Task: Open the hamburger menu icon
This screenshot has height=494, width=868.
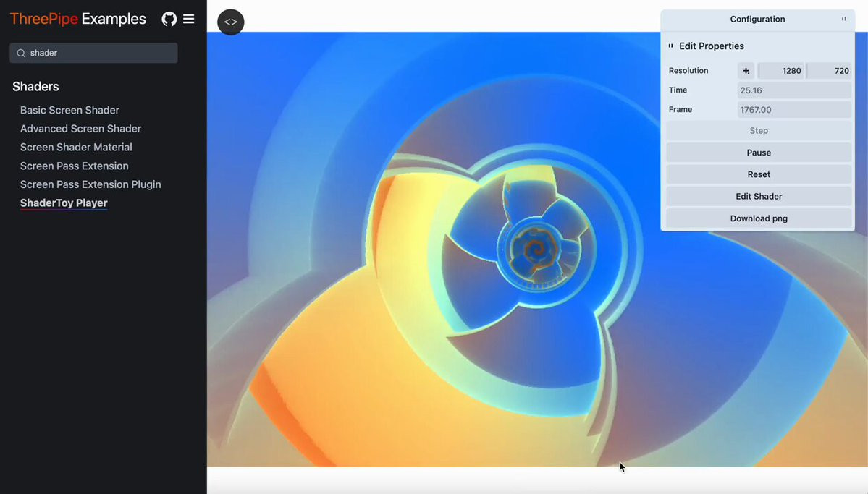Action: 189,19
